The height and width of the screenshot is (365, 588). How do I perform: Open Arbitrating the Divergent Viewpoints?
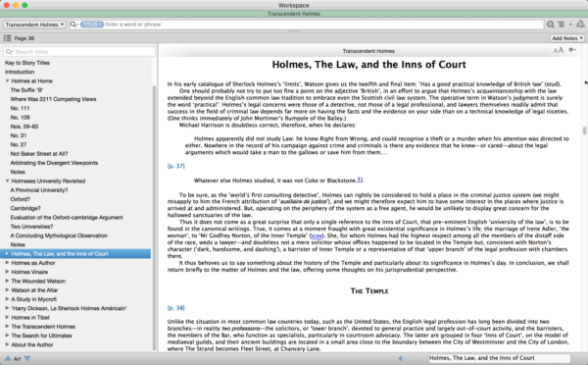tap(54, 163)
